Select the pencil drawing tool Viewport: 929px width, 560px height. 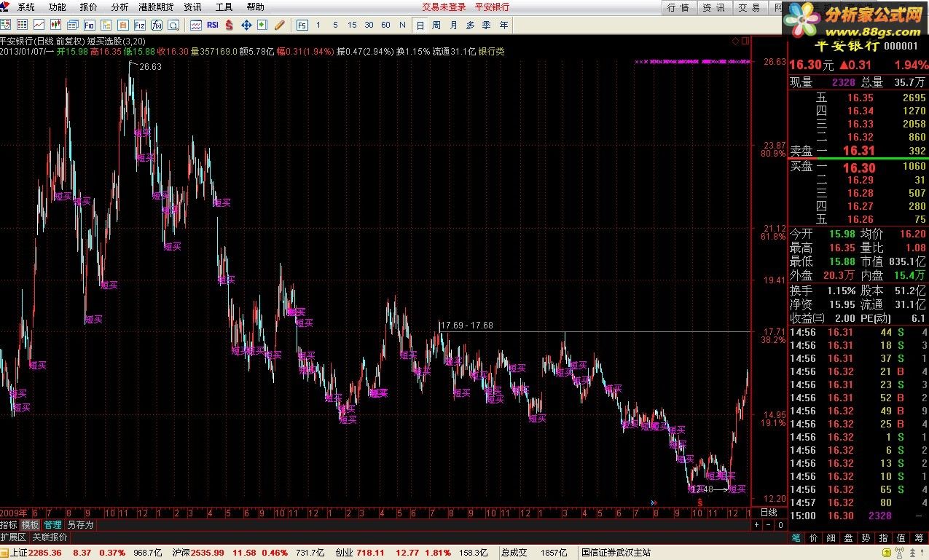tap(279, 25)
